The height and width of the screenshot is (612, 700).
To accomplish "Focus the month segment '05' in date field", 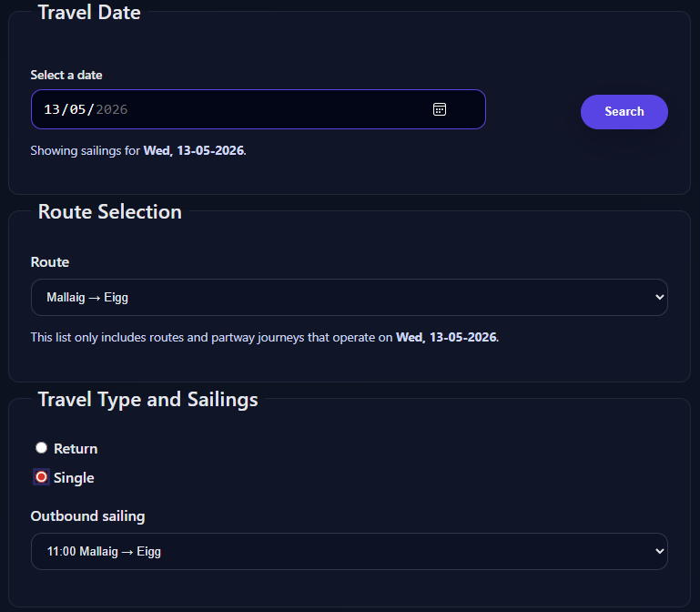I will pyautogui.click(x=77, y=109).
